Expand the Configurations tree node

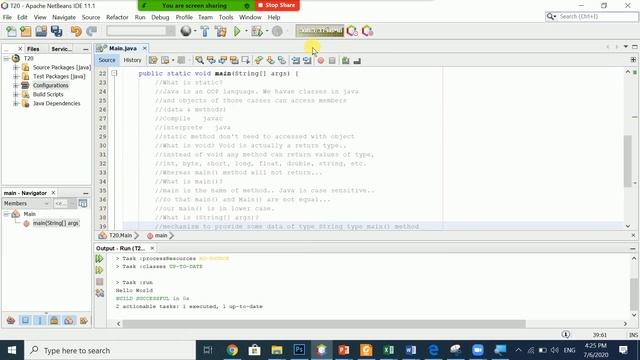click(16, 85)
